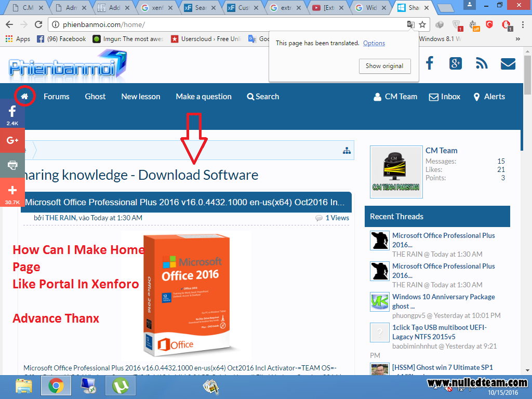Open the grey shield extension with red badge
This screenshot has height=399, width=532.
(457, 25)
